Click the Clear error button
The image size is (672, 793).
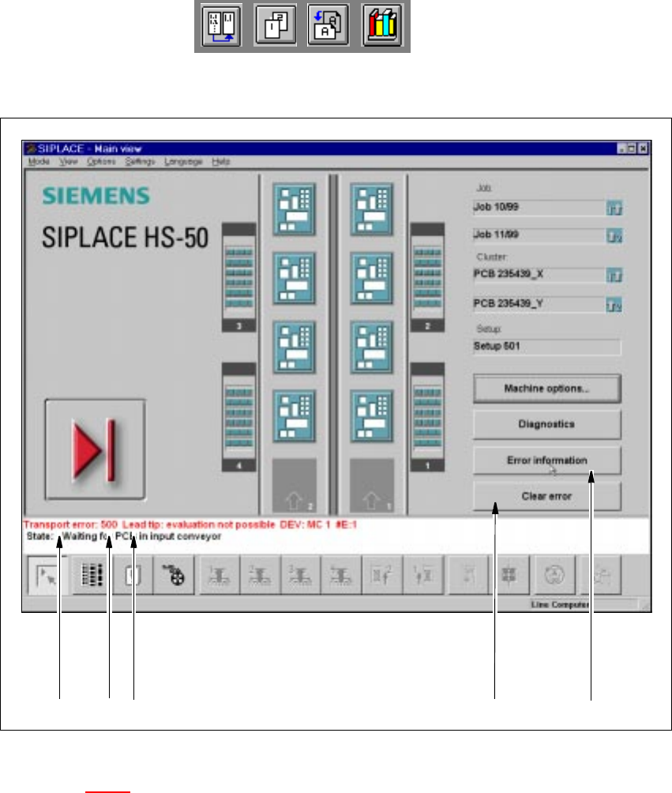coord(547,496)
